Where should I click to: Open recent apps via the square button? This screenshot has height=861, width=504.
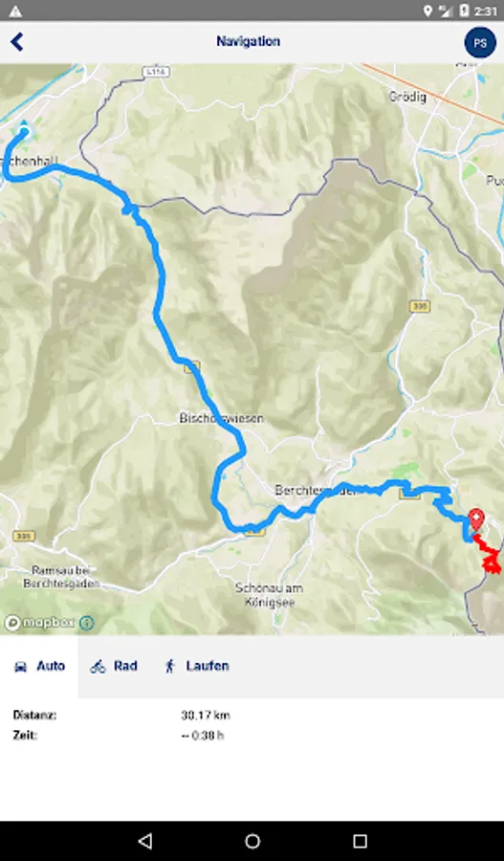point(360,841)
